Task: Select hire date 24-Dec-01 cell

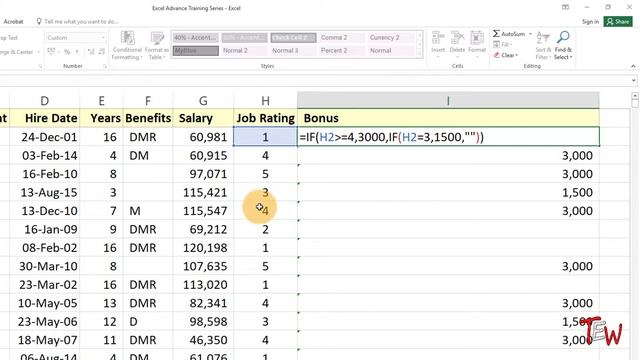Action: [44, 137]
